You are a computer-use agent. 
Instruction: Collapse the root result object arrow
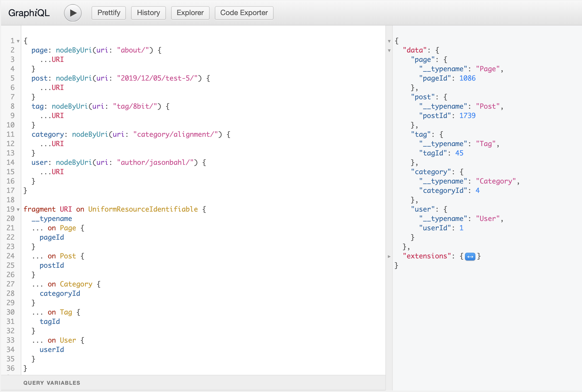(x=389, y=41)
